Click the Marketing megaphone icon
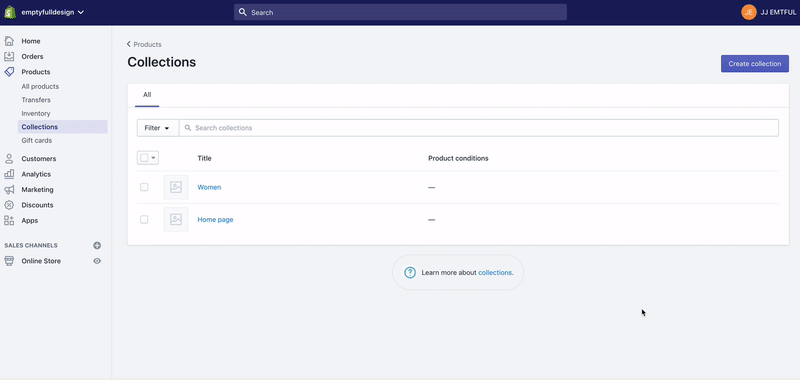Viewport: 800px width, 380px height. (x=9, y=190)
